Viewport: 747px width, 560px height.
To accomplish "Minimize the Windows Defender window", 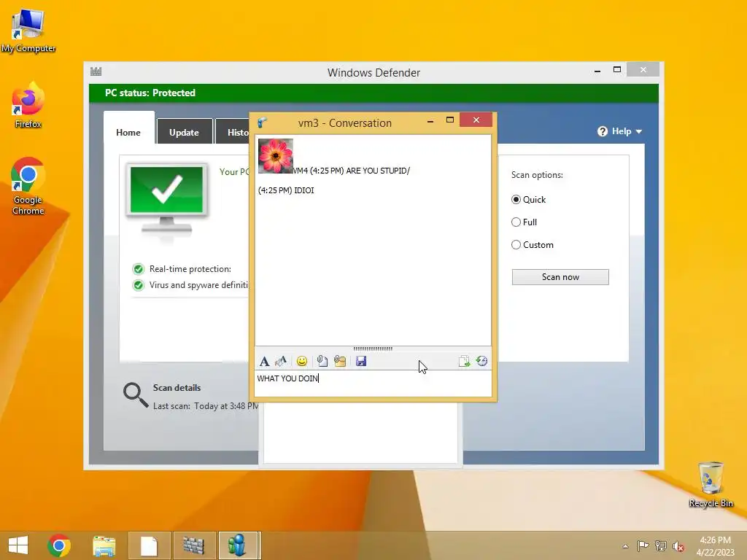I will [x=597, y=71].
